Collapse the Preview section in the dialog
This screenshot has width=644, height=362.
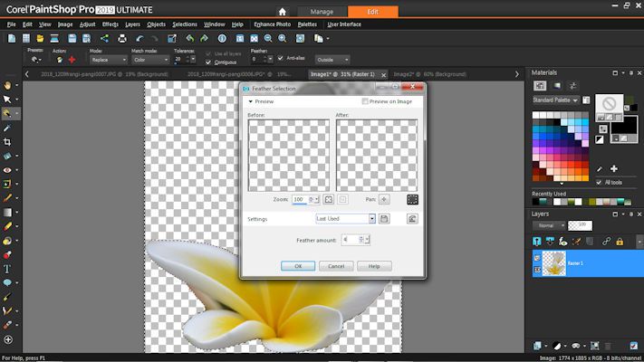click(251, 102)
